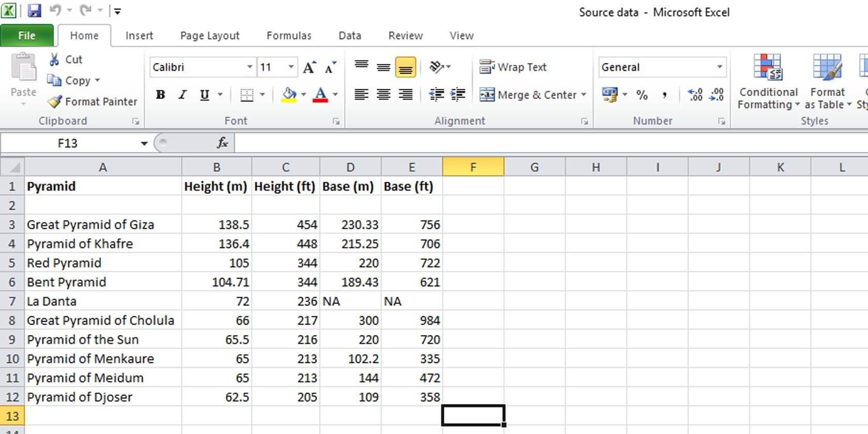Toggle the highlighted Bottom Align icon
Screen dimensions: 868x434
tap(406, 67)
